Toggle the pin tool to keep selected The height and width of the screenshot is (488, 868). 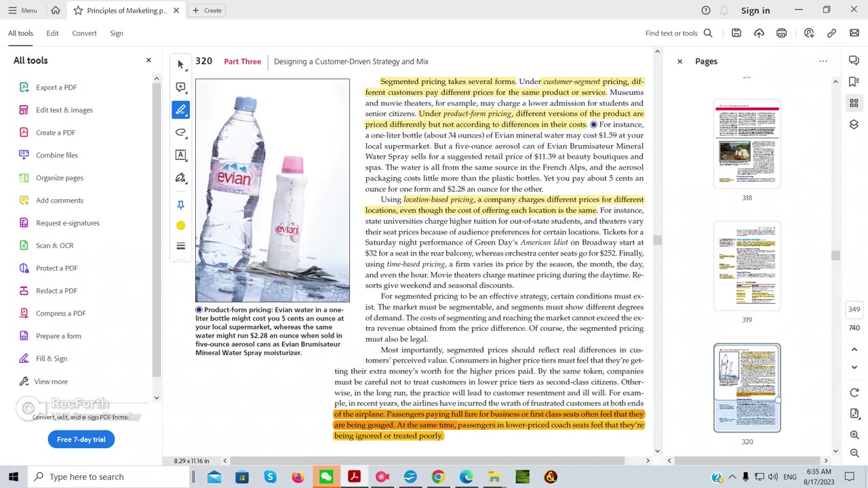(180, 205)
